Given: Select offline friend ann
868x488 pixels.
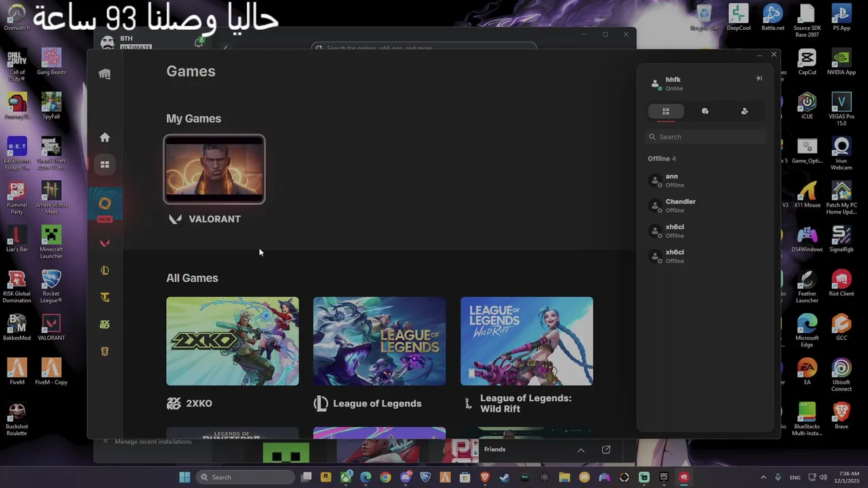Looking at the screenshot, I should coord(705,180).
